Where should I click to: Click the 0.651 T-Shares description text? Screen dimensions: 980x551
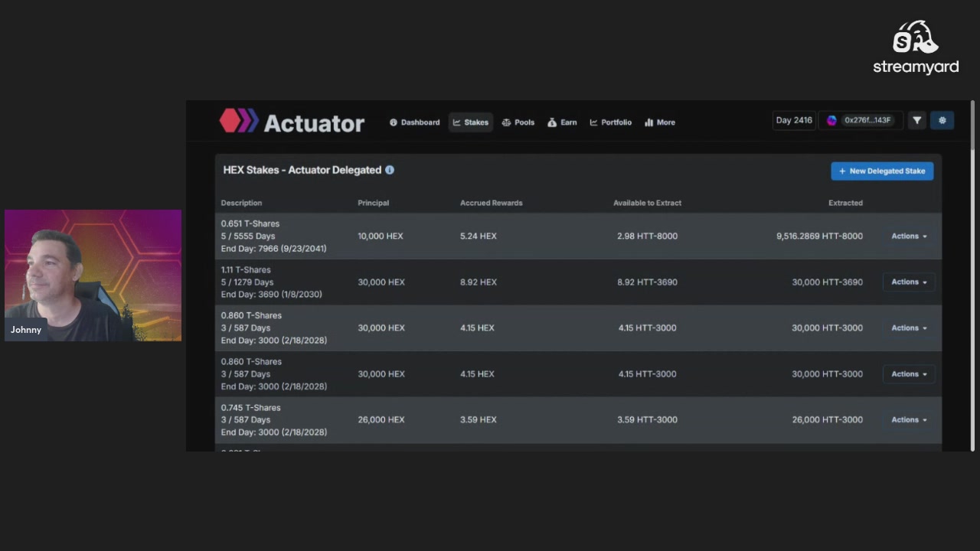click(x=250, y=223)
